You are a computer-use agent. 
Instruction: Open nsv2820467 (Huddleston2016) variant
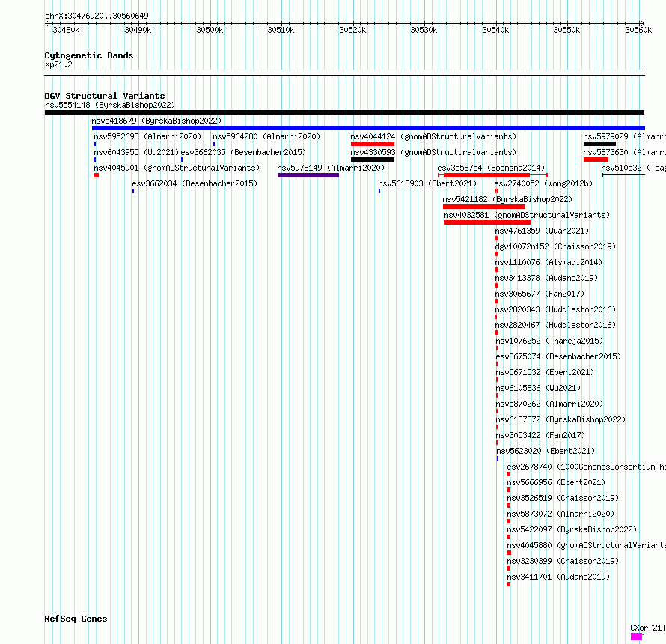555,325
